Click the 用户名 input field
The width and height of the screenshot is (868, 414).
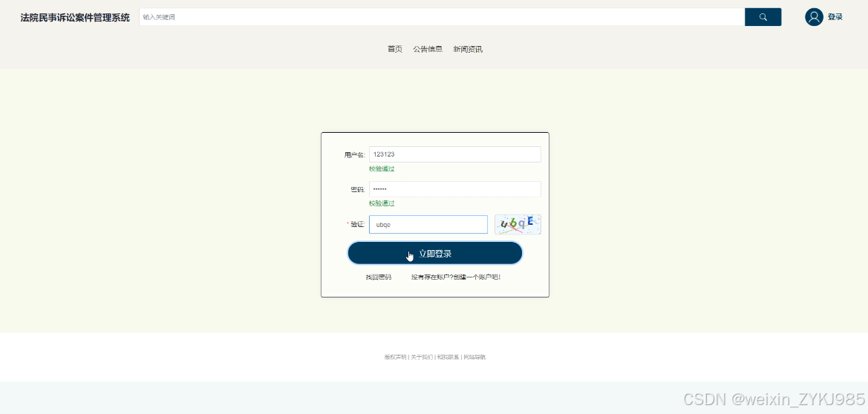(455, 154)
